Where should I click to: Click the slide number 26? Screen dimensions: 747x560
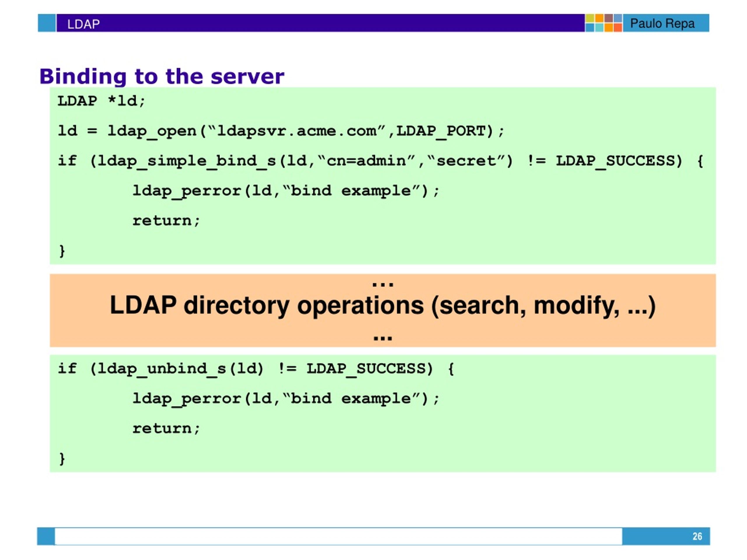pos(697,536)
